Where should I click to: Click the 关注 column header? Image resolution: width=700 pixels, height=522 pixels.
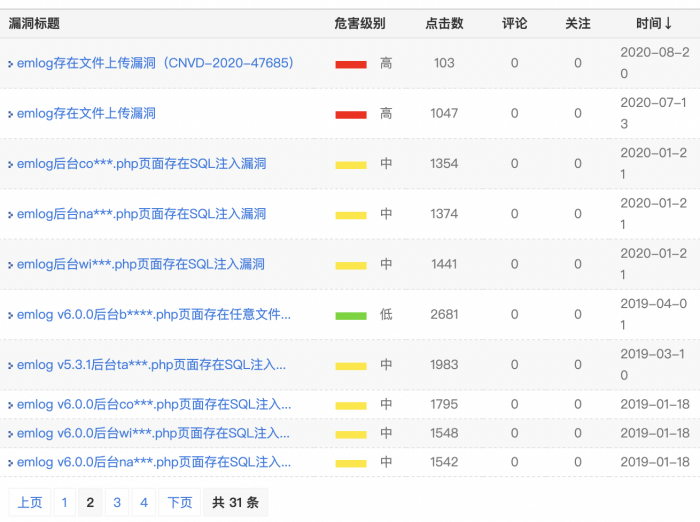click(578, 23)
